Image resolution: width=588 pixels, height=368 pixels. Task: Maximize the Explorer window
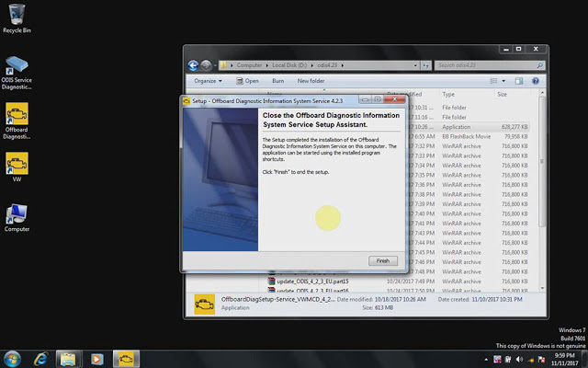(x=518, y=49)
